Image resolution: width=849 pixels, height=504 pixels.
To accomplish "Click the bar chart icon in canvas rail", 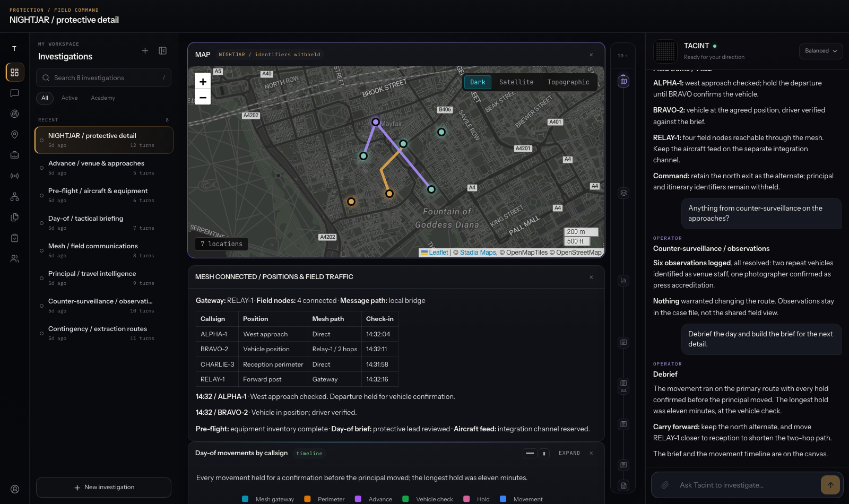I will coord(624,281).
